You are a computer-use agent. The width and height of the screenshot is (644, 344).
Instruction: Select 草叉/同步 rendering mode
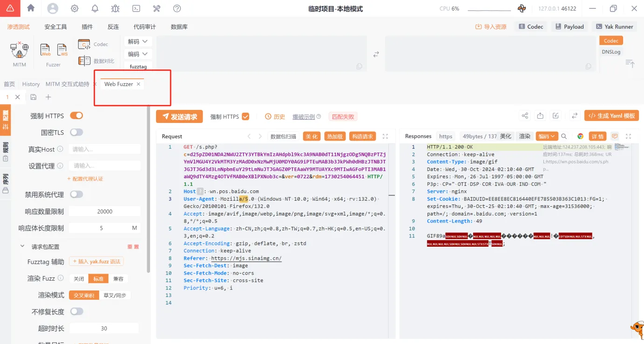(x=115, y=295)
